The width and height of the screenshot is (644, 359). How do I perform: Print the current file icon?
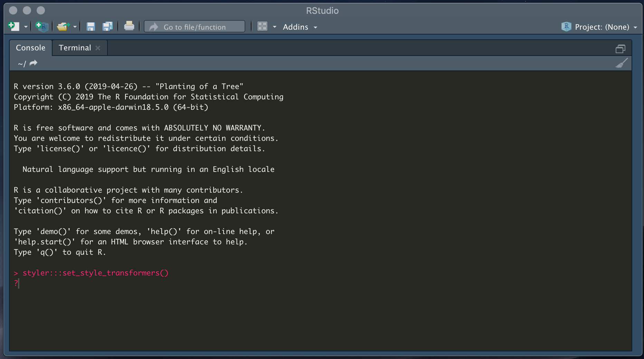(x=129, y=26)
